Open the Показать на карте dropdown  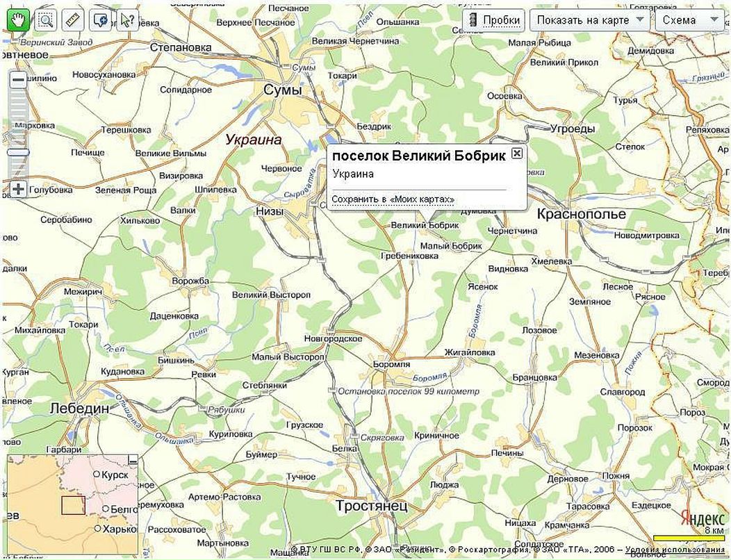(x=590, y=20)
